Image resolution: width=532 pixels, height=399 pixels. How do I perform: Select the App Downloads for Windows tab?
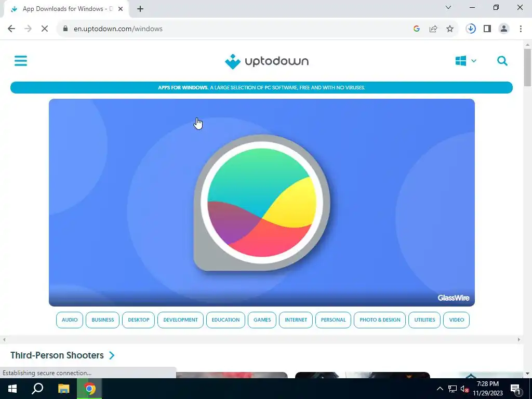pyautogui.click(x=66, y=9)
